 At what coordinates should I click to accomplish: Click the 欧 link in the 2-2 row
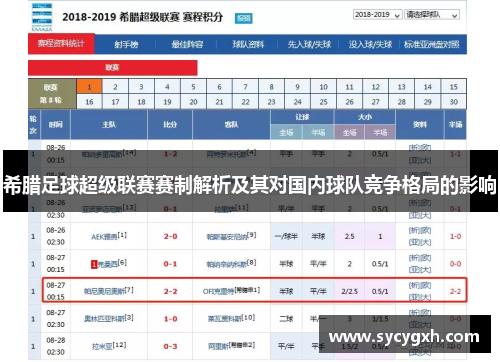coord(426,285)
